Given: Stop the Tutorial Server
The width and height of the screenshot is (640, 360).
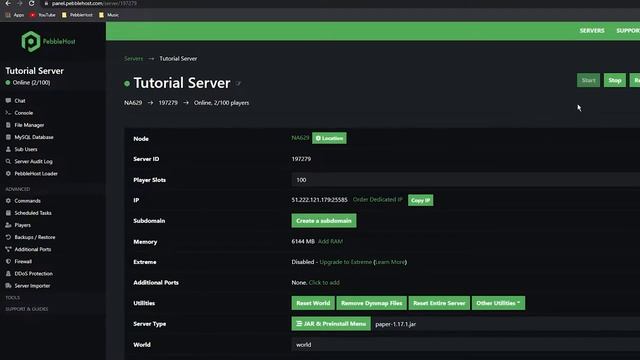Looking at the screenshot, I should pos(615,80).
